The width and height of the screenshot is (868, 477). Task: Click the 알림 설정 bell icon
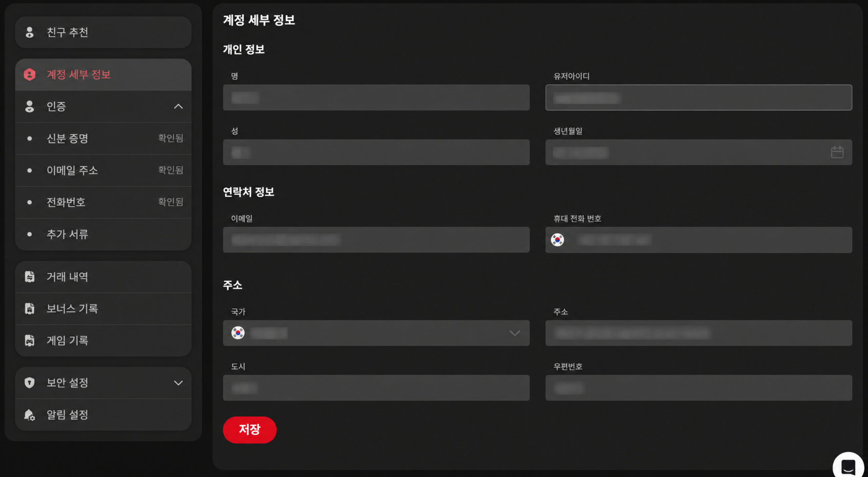30,415
